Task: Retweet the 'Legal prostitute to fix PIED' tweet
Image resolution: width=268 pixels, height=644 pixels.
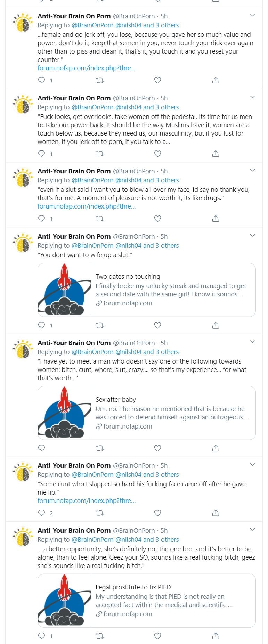Action: [x=99, y=636]
